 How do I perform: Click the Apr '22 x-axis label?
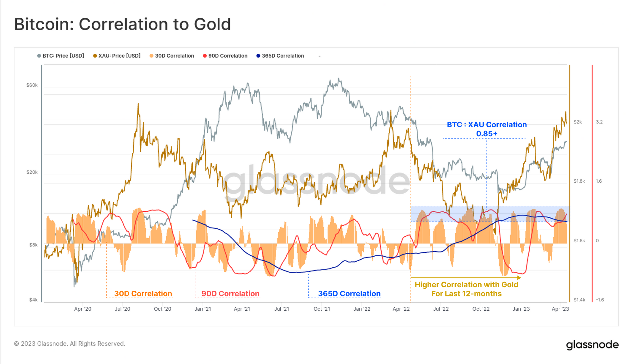coord(401,309)
